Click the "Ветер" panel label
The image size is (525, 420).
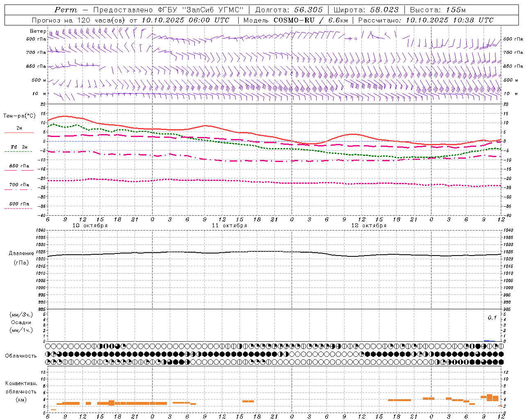(x=38, y=31)
